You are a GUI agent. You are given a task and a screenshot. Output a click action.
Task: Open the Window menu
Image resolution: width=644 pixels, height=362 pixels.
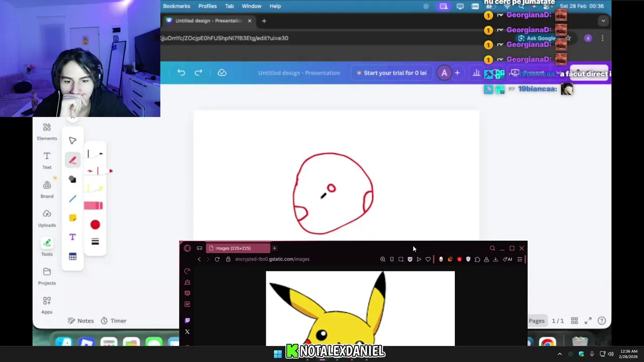point(252,6)
